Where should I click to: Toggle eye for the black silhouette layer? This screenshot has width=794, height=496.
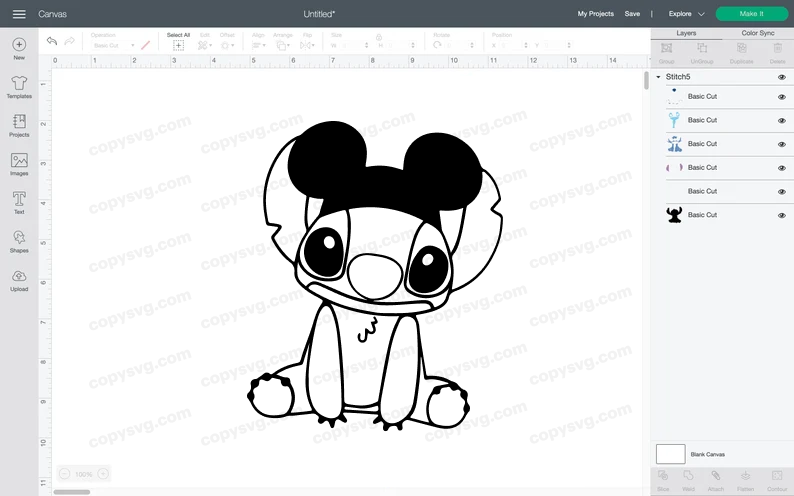tap(782, 216)
